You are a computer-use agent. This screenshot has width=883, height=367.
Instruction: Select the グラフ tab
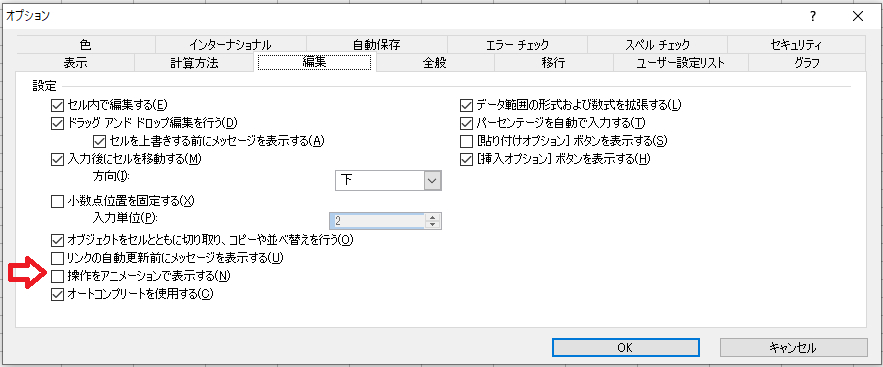pos(807,62)
